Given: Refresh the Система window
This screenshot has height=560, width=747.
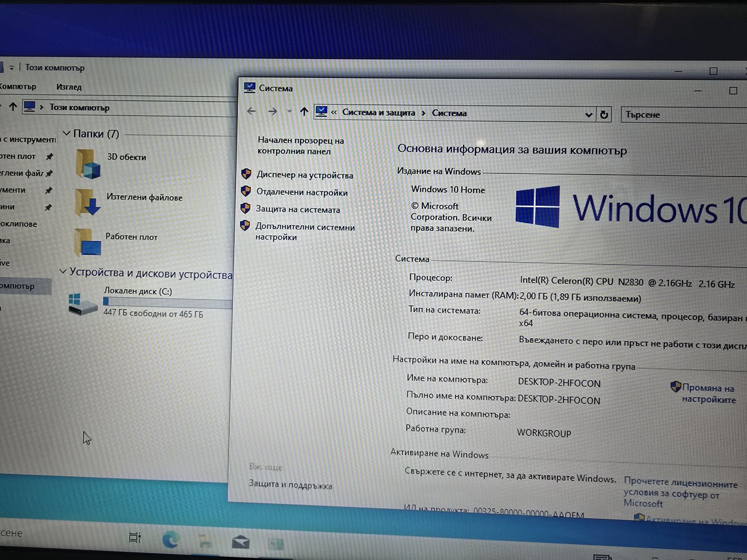Looking at the screenshot, I should pyautogui.click(x=604, y=115).
